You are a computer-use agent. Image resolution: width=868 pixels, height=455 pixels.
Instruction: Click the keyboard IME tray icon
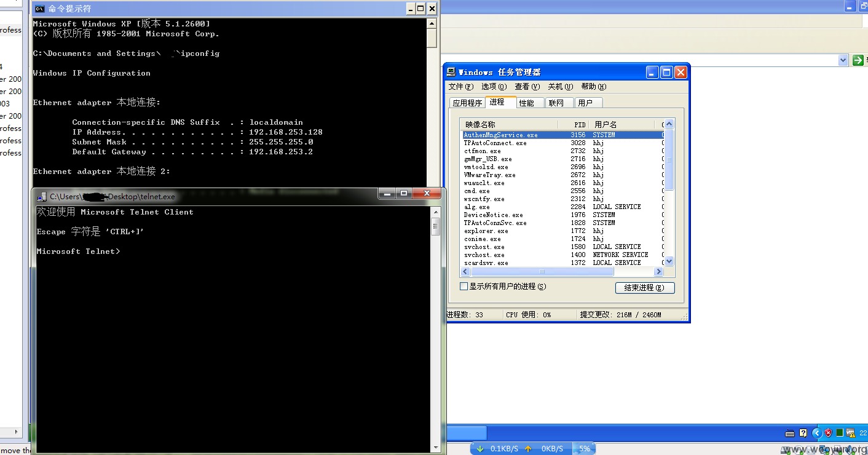[791, 433]
